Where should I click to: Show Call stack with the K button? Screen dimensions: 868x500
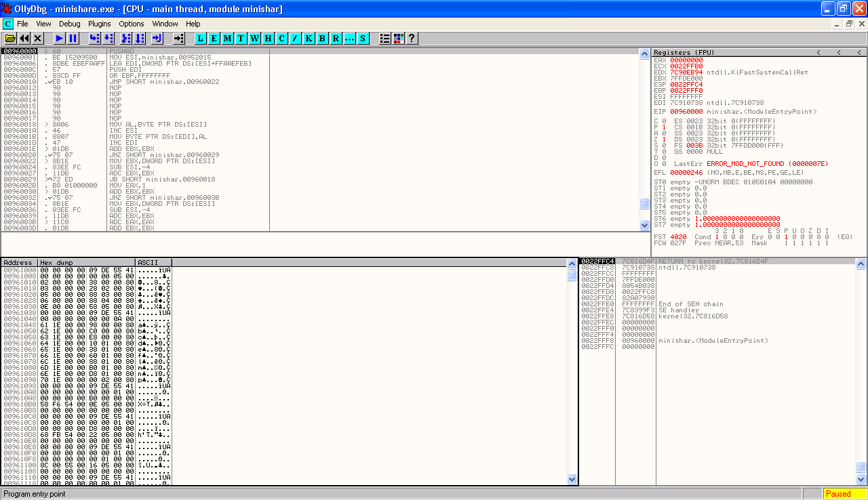coord(309,39)
